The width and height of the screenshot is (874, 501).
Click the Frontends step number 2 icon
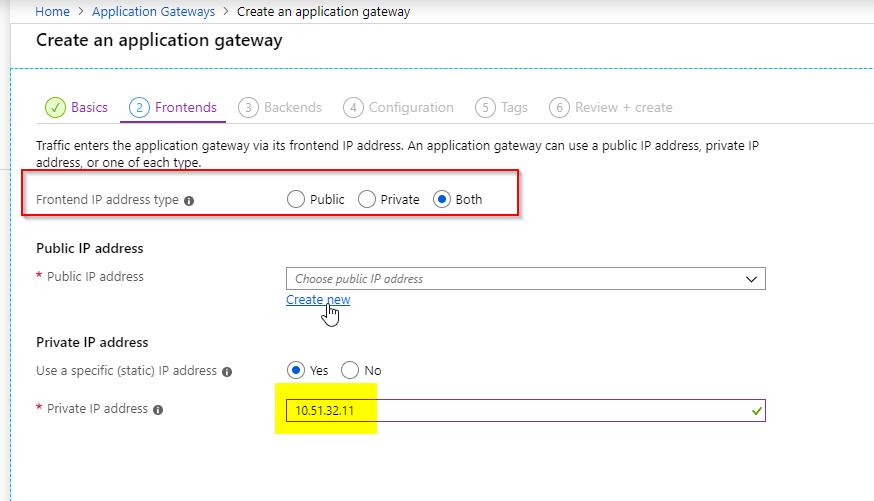[140, 107]
